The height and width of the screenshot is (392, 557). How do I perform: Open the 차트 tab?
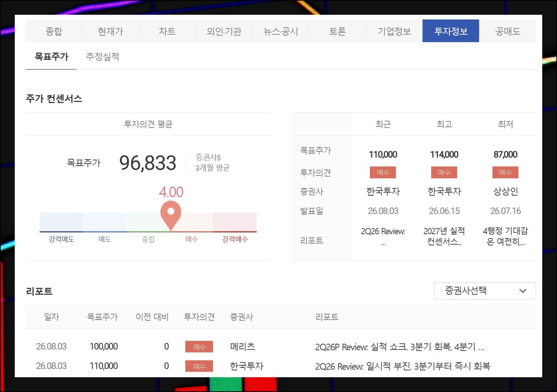tap(167, 32)
